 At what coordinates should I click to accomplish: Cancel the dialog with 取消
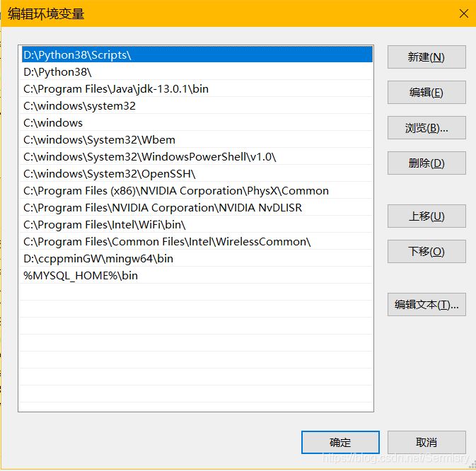click(x=426, y=443)
